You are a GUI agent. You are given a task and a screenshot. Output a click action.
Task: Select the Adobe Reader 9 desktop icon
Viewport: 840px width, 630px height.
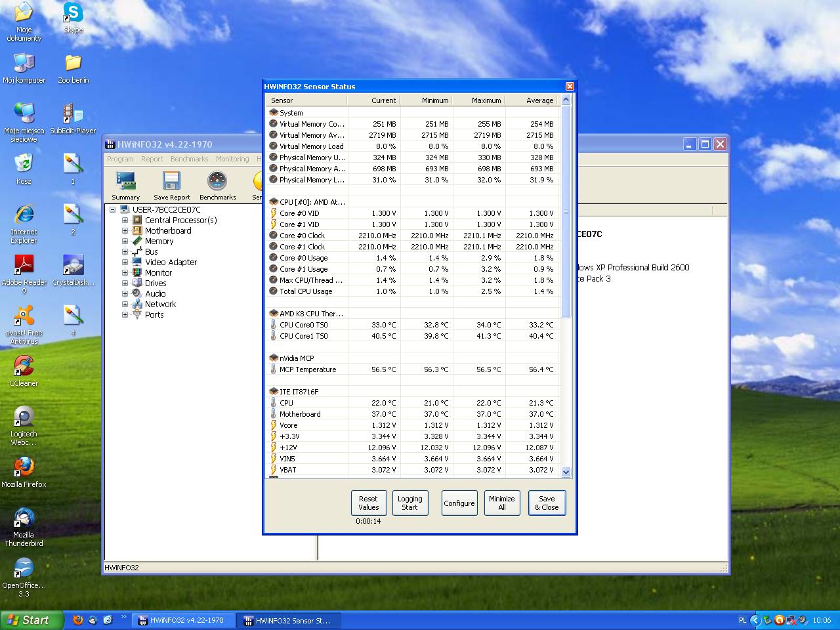(24, 275)
